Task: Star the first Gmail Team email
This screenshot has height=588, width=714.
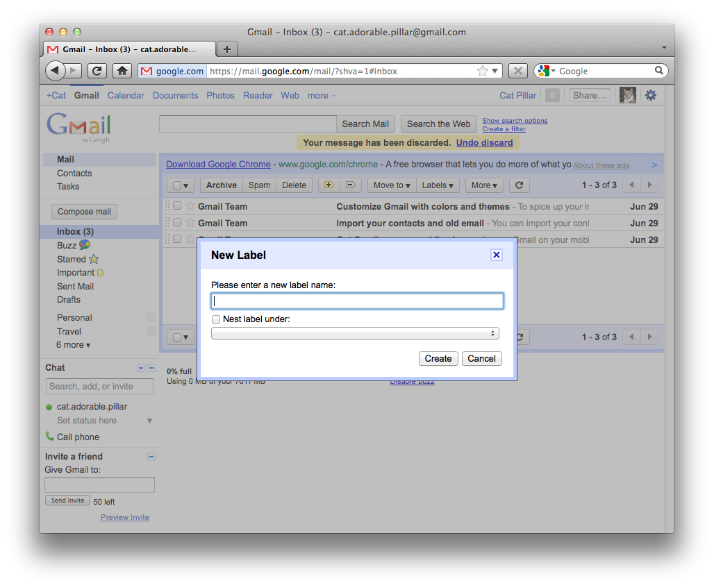Action: (x=190, y=206)
